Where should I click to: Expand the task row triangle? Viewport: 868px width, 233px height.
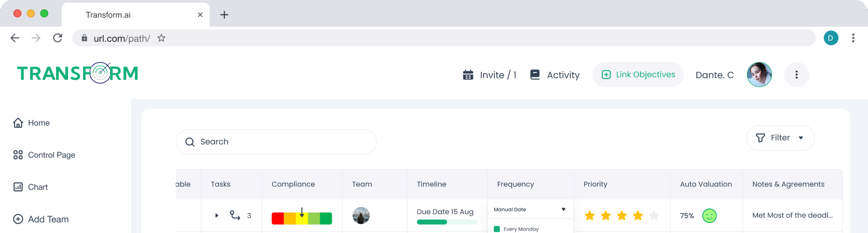tap(217, 216)
